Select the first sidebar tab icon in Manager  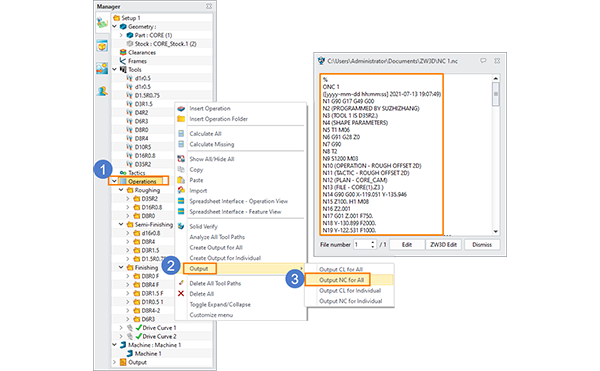[102, 23]
